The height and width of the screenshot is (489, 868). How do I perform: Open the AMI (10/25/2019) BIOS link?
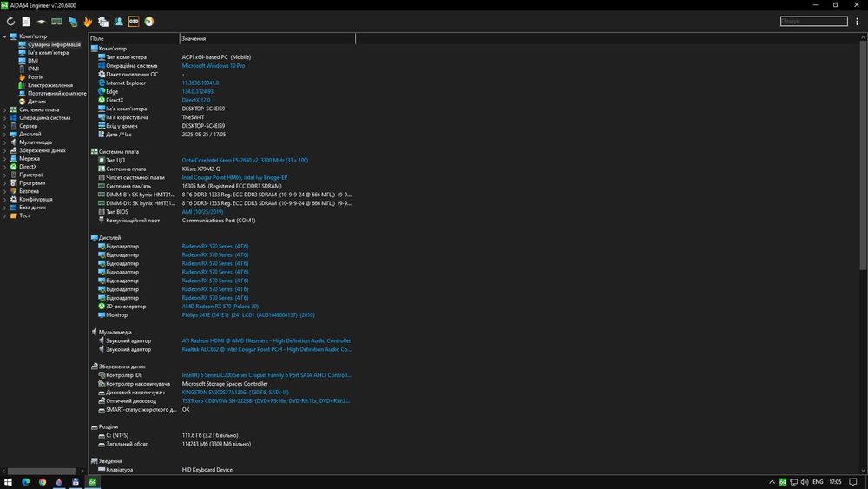202,212
